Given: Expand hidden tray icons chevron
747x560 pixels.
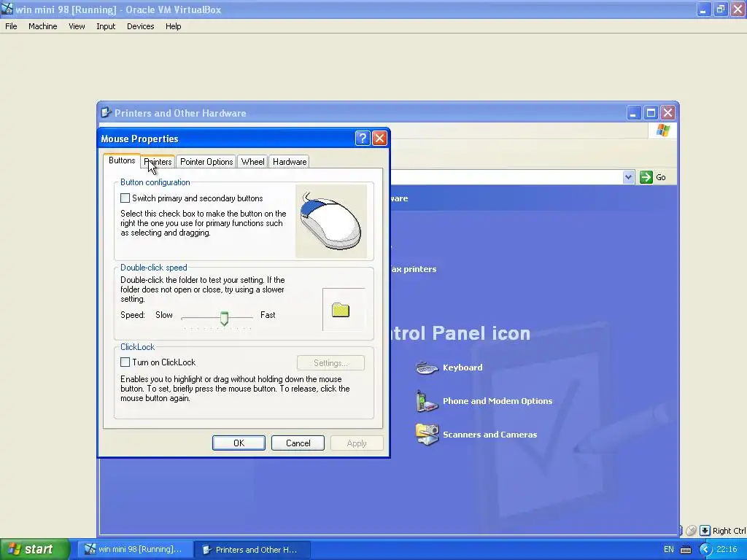Looking at the screenshot, I should (705, 550).
